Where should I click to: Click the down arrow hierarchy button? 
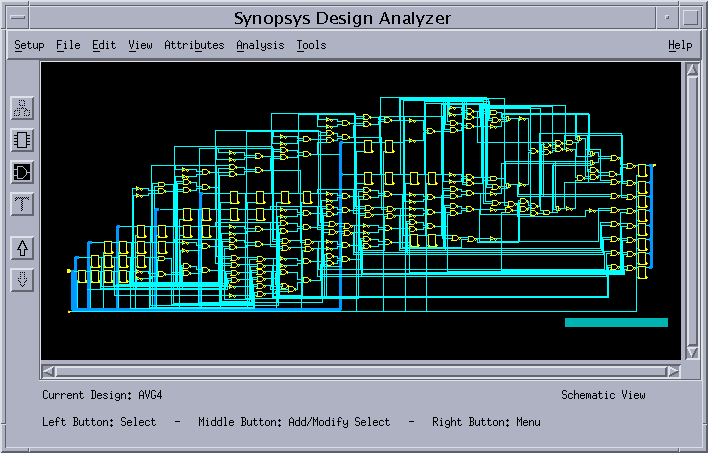point(22,279)
